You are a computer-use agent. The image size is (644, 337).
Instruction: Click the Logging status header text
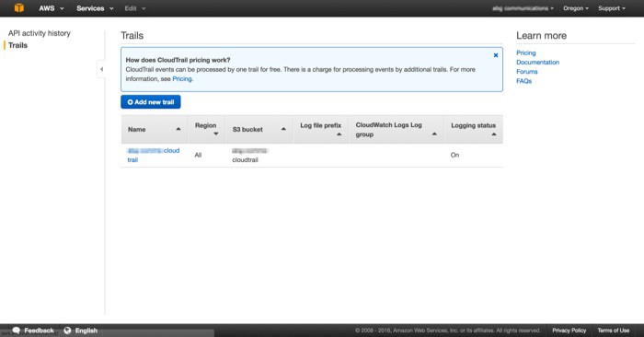click(x=473, y=125)
